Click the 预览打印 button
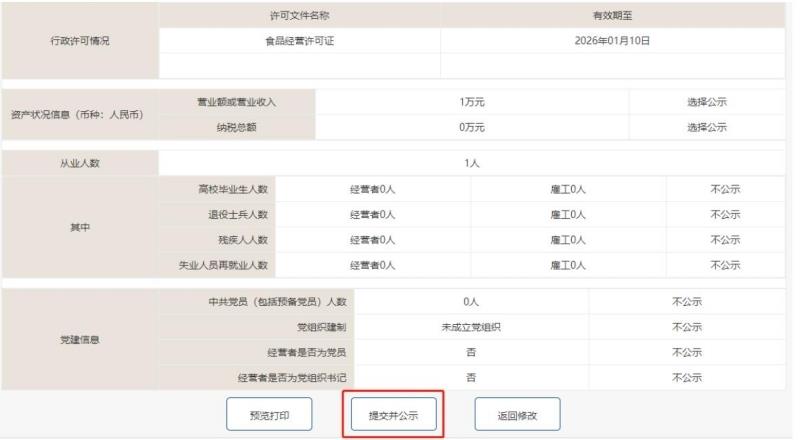The width and height of the screenshot is (800, 440). click(269, 414)
